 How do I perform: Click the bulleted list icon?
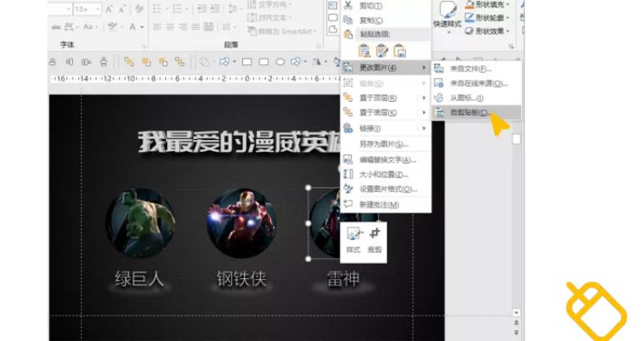click(157, 8)
